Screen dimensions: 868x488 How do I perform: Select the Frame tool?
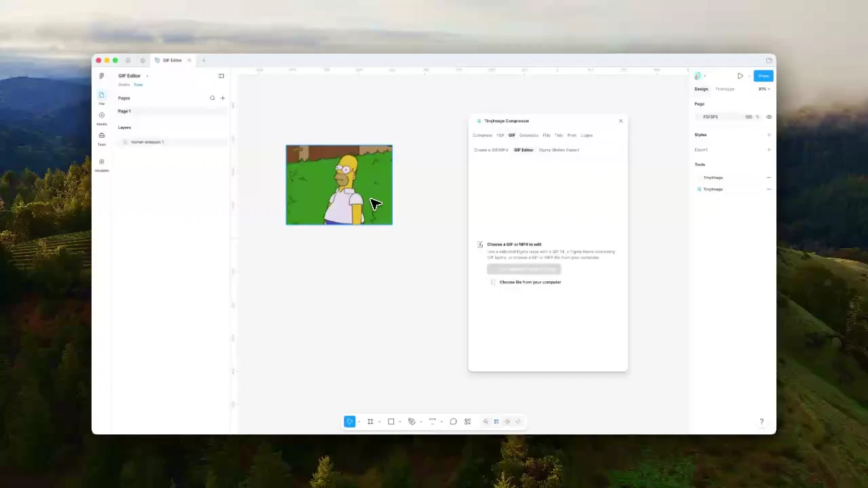(370, 422)
